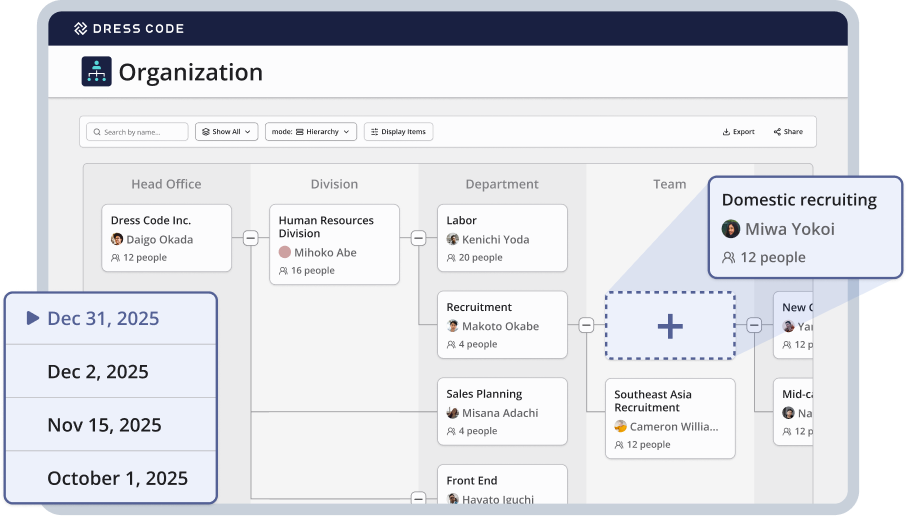Viewport: 907px width, 516px height.
Task: Click Misana Adachi's avatar
Action: pos(452,412)
